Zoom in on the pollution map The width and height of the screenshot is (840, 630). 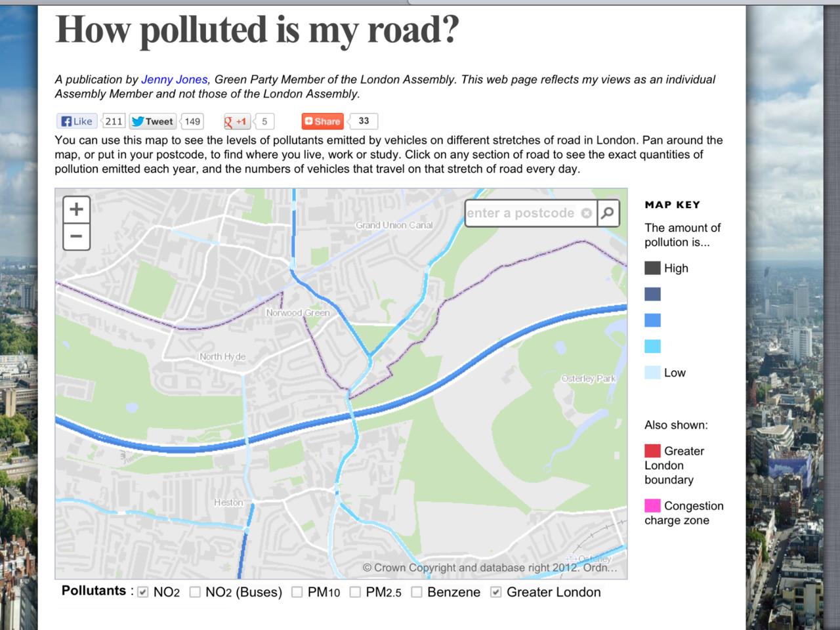pyautogui.click(x=76, y=209)
